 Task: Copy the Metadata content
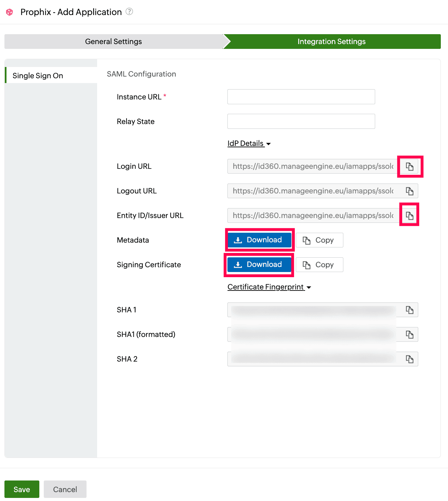[x=319, y=240]
